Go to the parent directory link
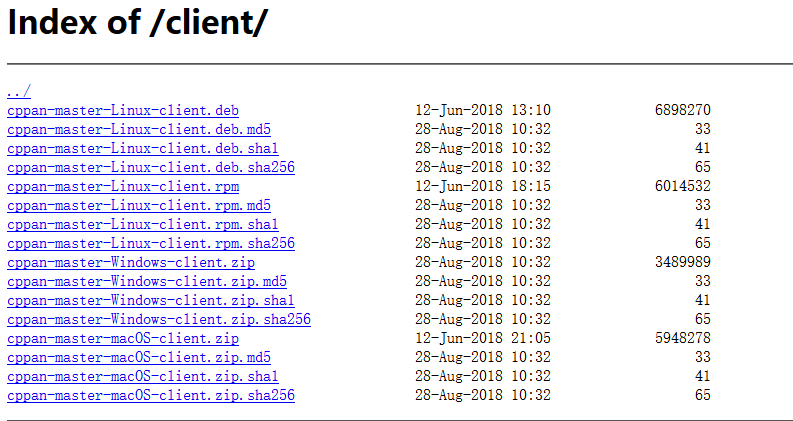793x421 pixels. click(18, 91)
